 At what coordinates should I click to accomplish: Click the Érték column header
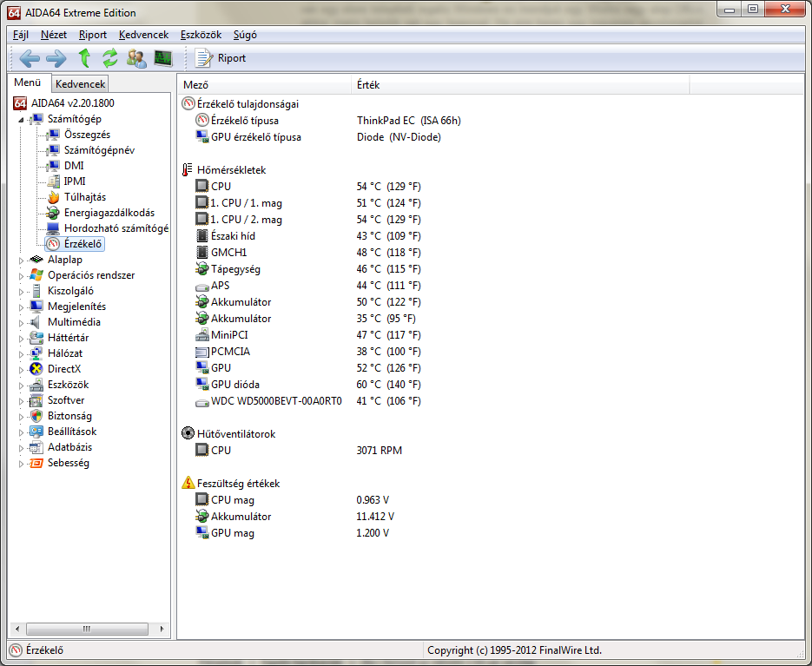(x=520, y=84)
